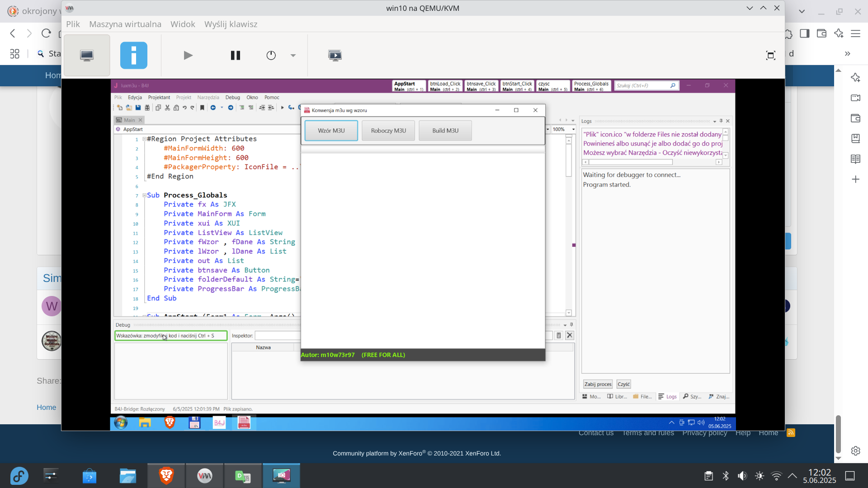
Task: Click the trash icon beside Inspektor field
Action: pos(559,335)
